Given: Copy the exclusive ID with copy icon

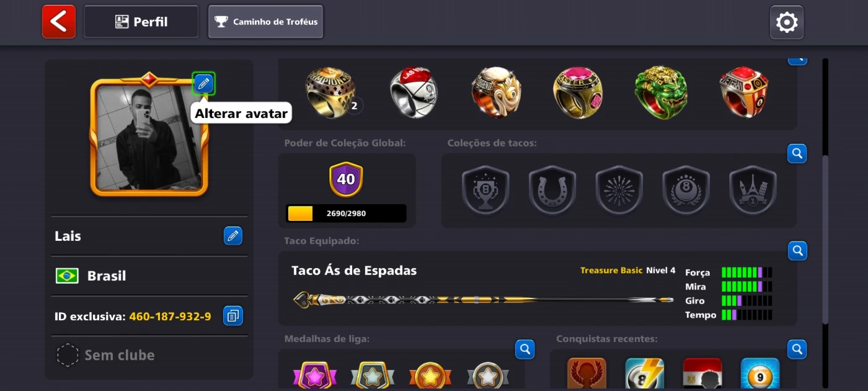Looking at the screenshot, I should (x=233, y=316).
